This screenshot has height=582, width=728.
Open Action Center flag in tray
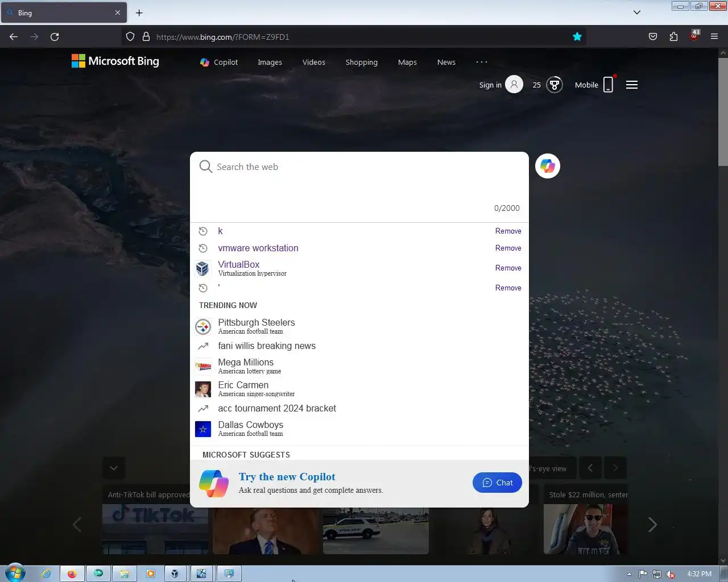(x=643, y=574)
